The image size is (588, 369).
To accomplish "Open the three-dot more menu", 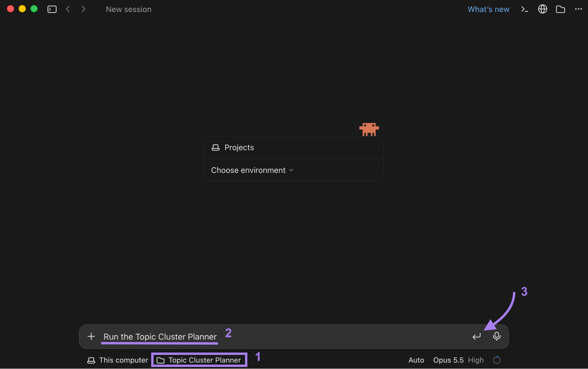I will coord(578,9).
